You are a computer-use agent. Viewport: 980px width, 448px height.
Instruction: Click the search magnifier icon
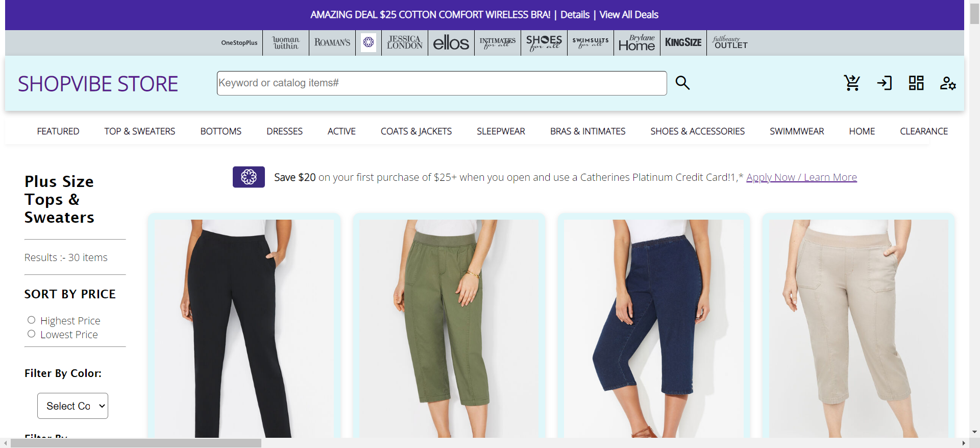coord(682,83)
